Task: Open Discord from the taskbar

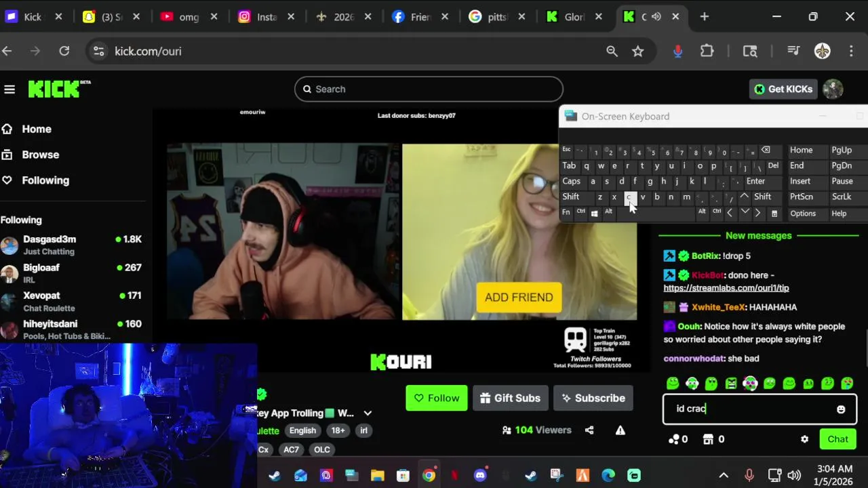Action: click(x=480, y=475)
